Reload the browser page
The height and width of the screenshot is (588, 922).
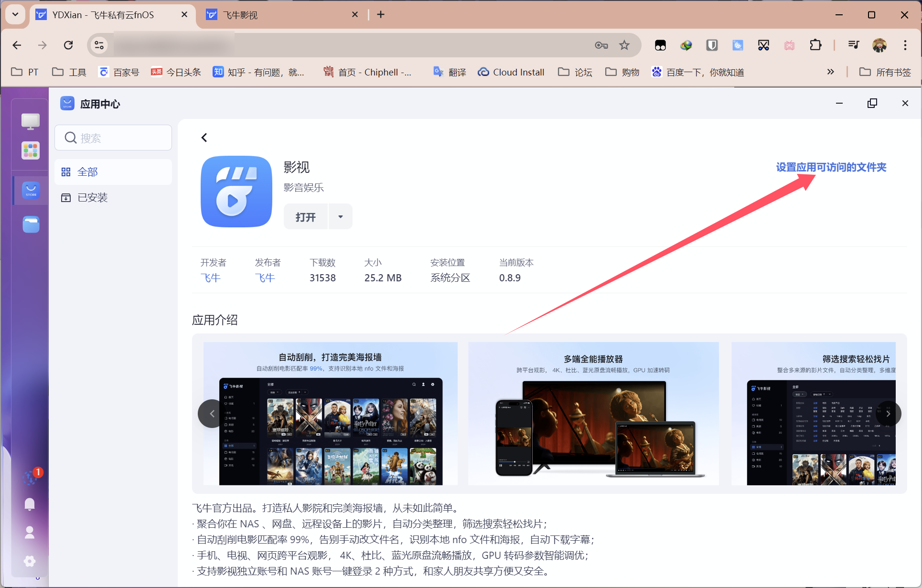click(x=68, y=45)
